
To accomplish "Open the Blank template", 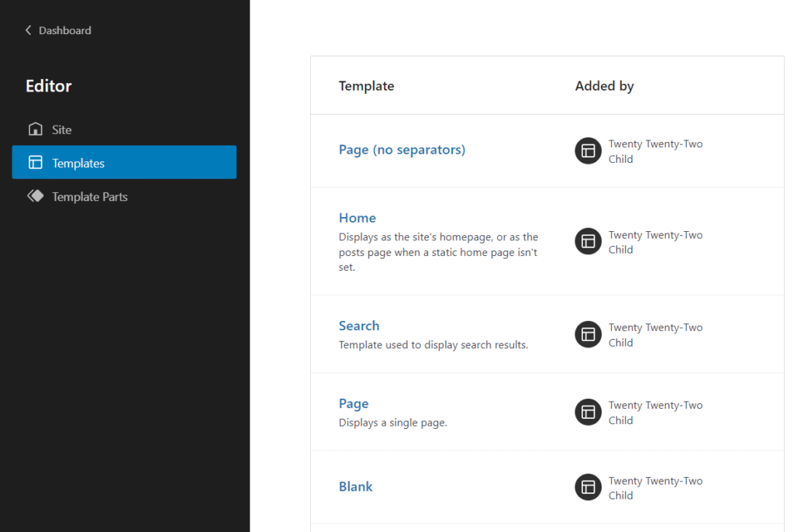I will 355,486.
